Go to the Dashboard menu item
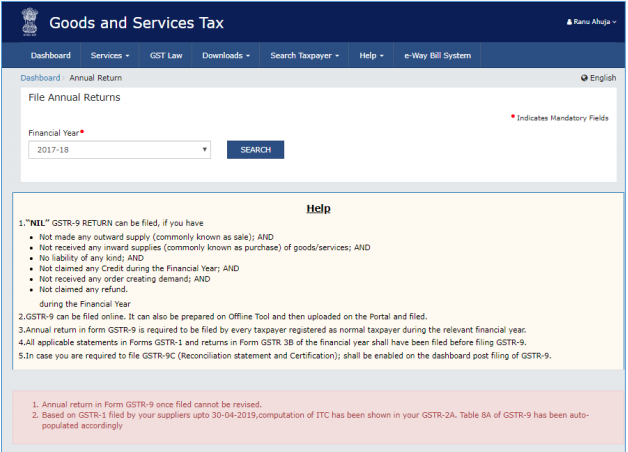Screen dimensions: 628x452 pos(50,56)
